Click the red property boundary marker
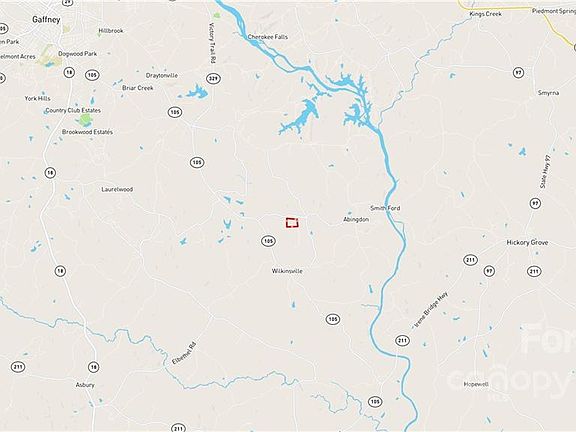Image resolution: width=576 pixels, height=432 pixels. pos(292,223)
